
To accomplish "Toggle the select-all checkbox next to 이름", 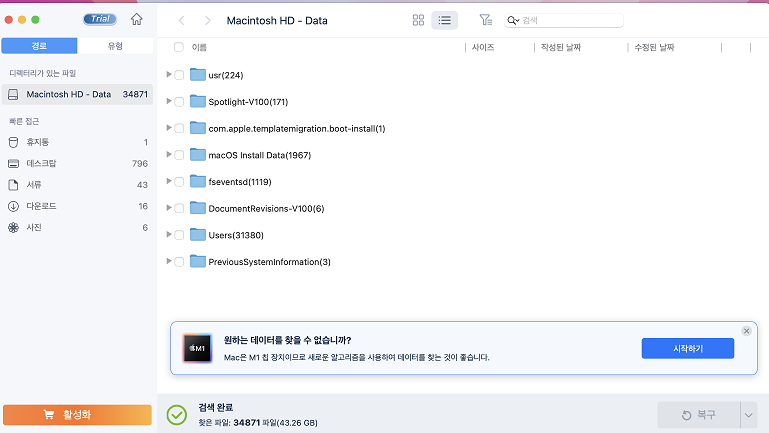I will click(179, 47).
